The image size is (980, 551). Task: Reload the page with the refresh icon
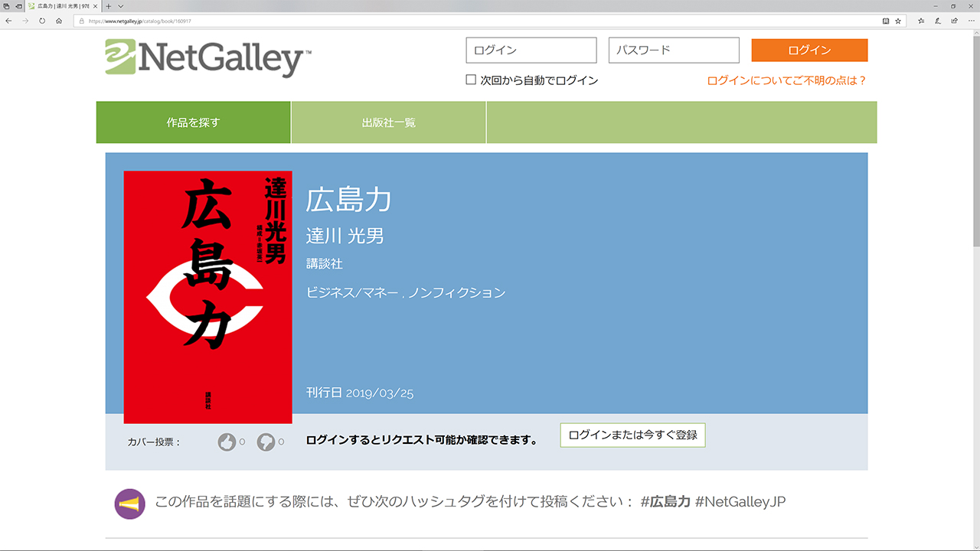(42, 21)
